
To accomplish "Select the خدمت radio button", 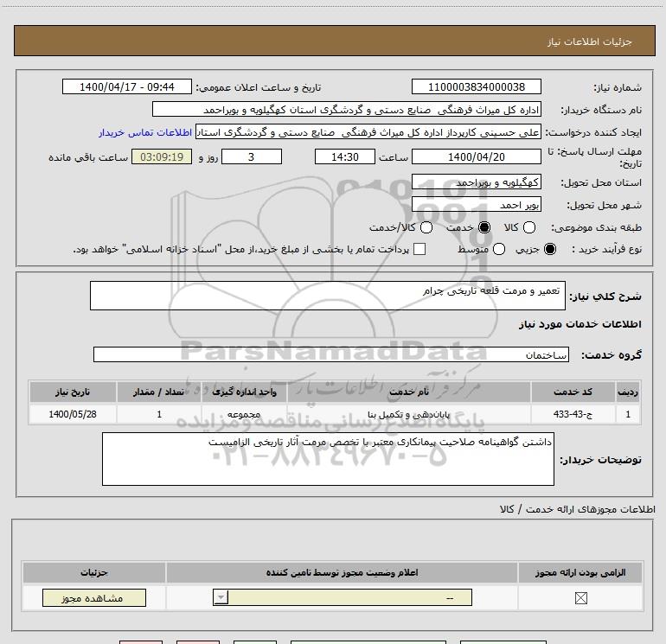I will coord(483,227).
